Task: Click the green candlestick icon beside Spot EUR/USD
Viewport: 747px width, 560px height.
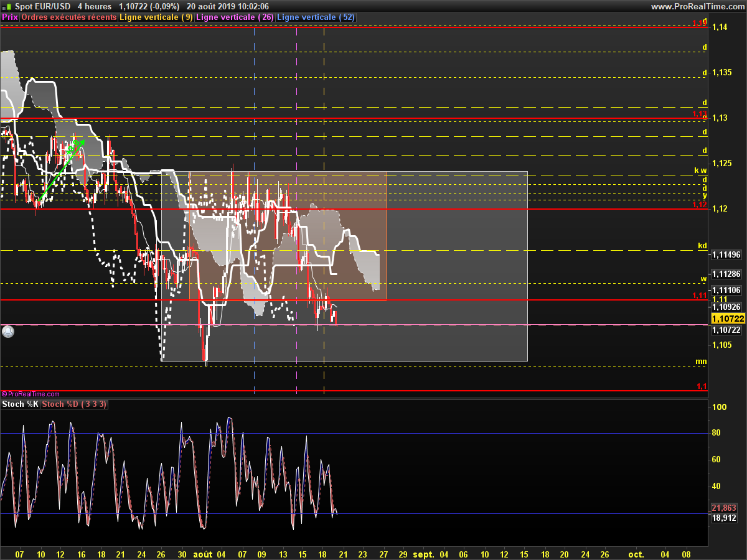Action: point(7,6)
